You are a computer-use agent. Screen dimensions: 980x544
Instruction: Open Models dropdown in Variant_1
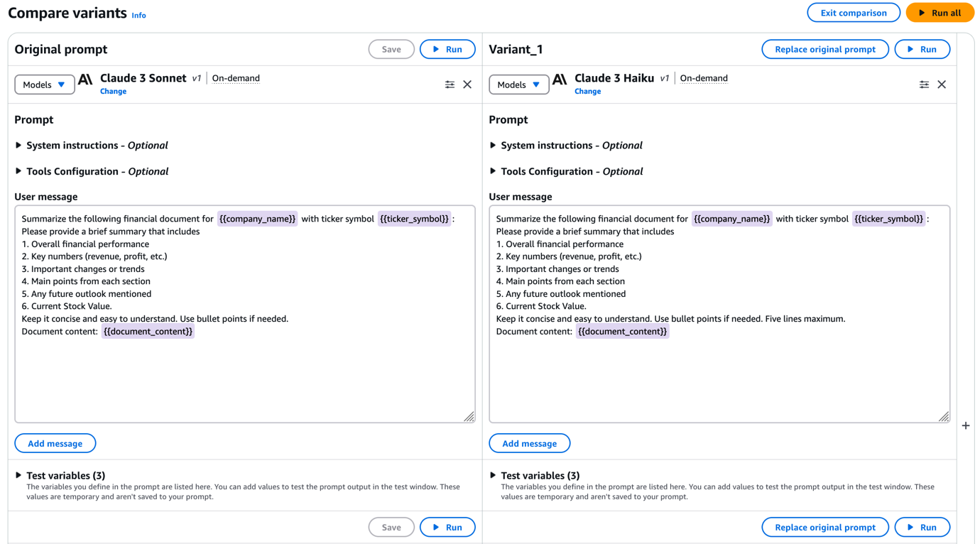[519, 85]
